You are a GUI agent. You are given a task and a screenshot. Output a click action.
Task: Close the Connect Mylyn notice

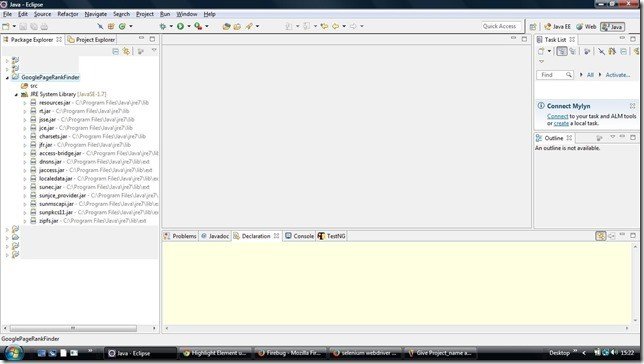(632, 106)
